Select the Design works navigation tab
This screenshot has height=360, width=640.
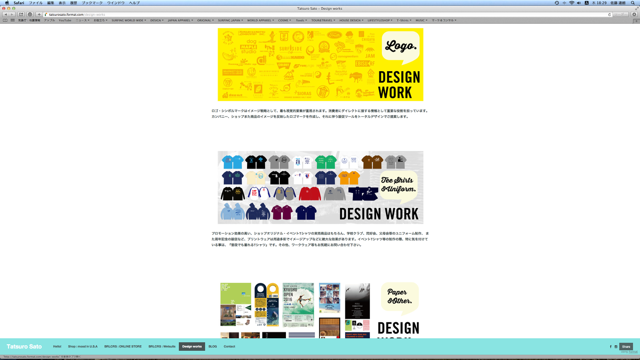coord(192,347)
